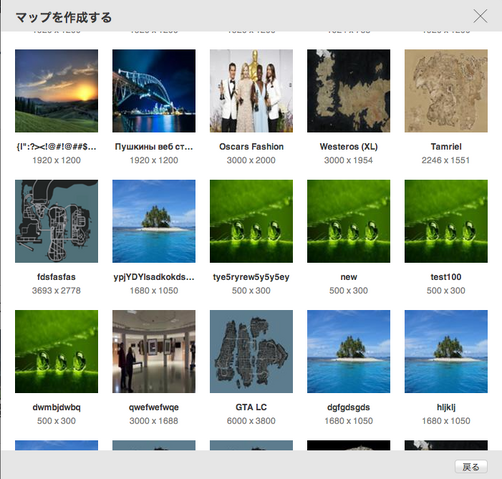Viewport: 502px width, 479px height.
Task: Click the hljklj label
Action: (x=446, y=407)
